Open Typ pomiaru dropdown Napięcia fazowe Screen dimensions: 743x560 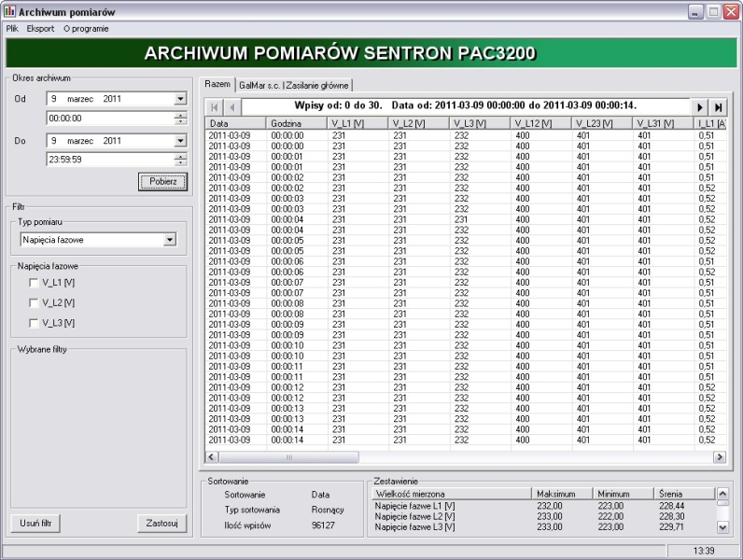[x=170, y=240]
